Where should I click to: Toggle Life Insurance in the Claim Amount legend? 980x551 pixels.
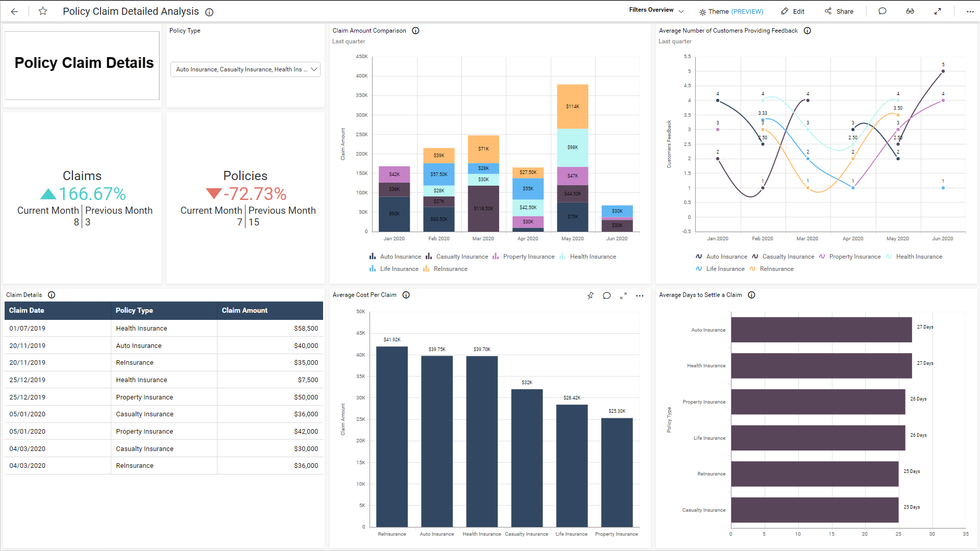tap(399, 269)
